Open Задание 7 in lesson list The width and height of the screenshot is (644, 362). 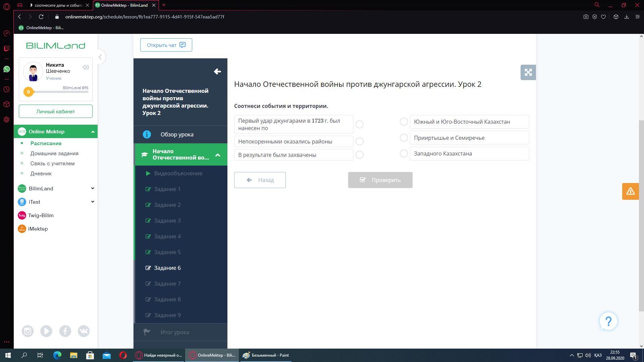click(167, 284)
